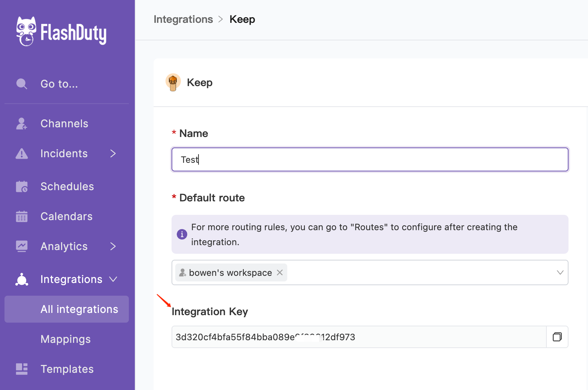588x390 pixels.
Task: Open the Incidents menu
Action: coord(64,153)
